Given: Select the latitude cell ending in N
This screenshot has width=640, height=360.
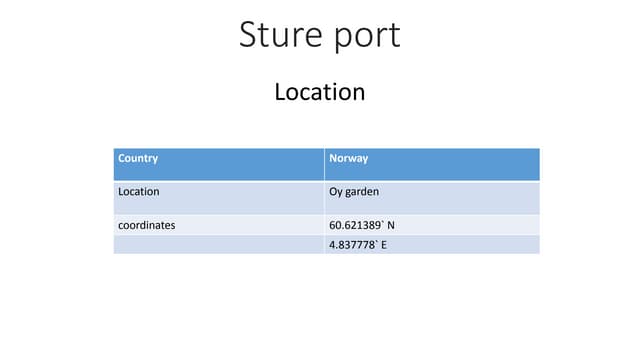Looking at the screenshot, I should pos(432,225).
